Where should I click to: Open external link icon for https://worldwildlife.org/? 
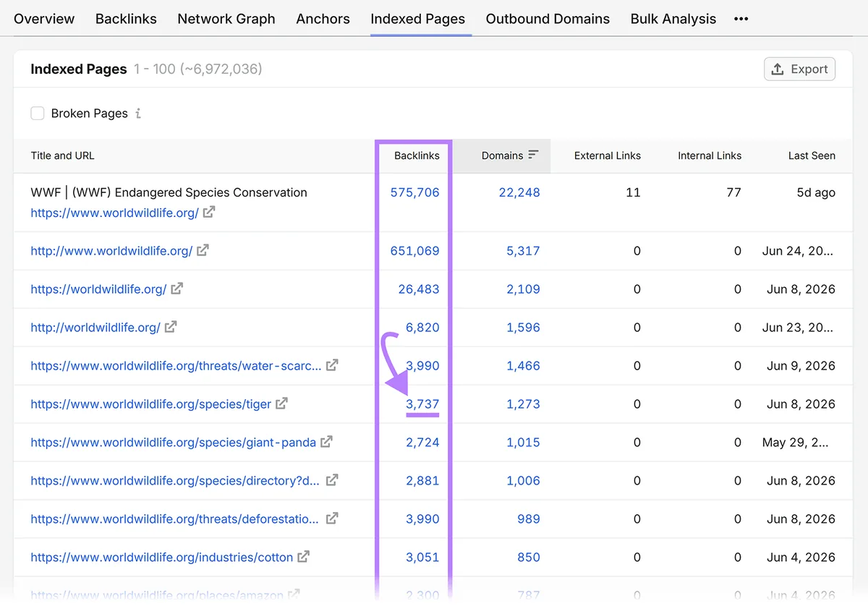[x=176, y=289]
